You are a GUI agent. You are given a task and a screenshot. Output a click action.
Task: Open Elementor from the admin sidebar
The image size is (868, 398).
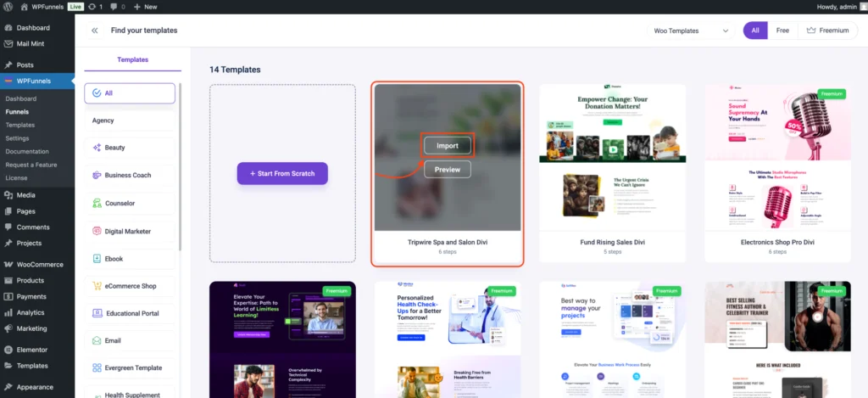coord(33,349)
